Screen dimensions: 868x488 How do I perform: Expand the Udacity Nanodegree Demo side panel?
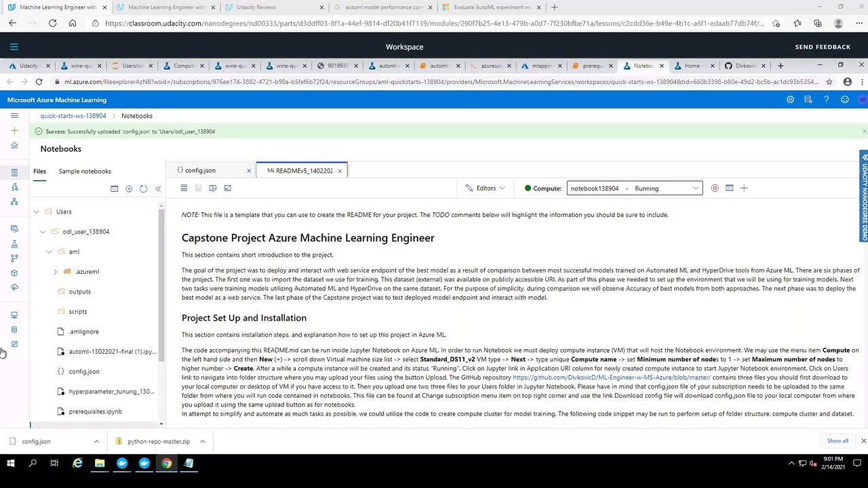[x=864, y=196]
